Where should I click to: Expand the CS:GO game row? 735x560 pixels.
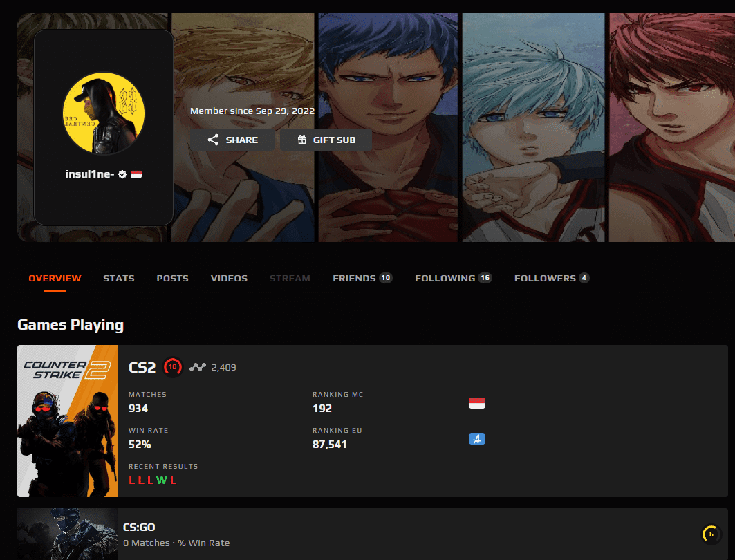click(x=372, y=534)
